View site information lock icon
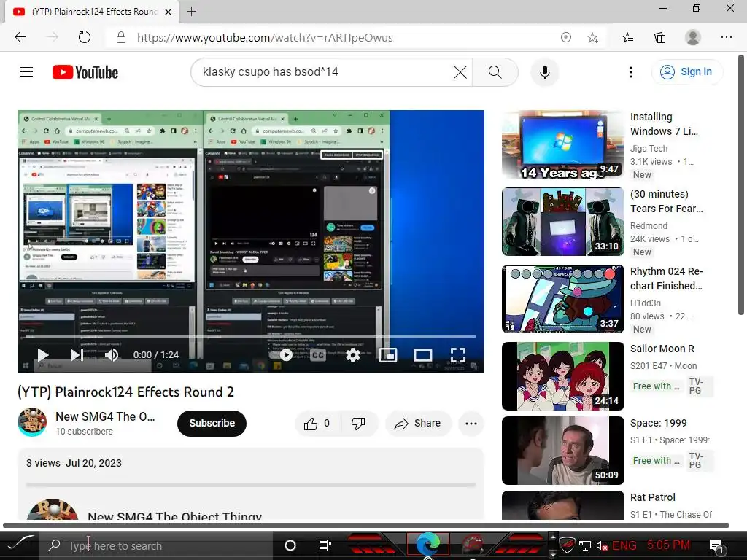 pos(121,38)
